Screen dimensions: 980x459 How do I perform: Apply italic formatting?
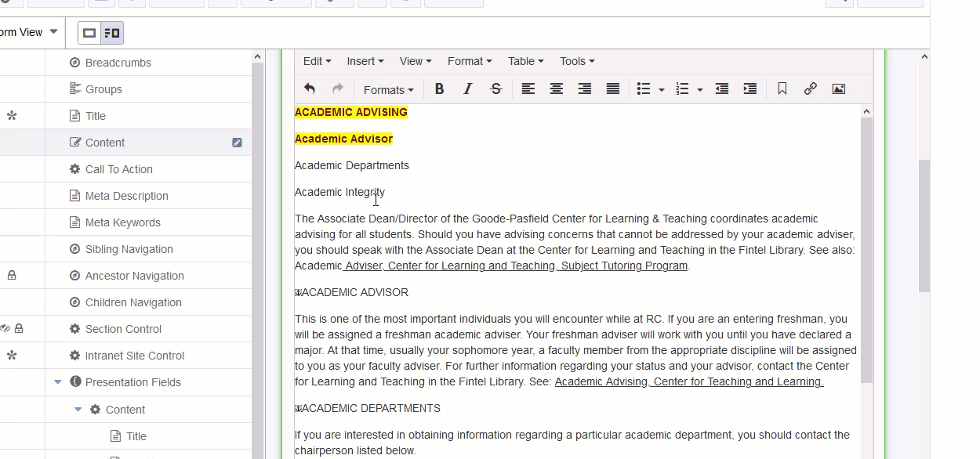(x=468, y=89)
